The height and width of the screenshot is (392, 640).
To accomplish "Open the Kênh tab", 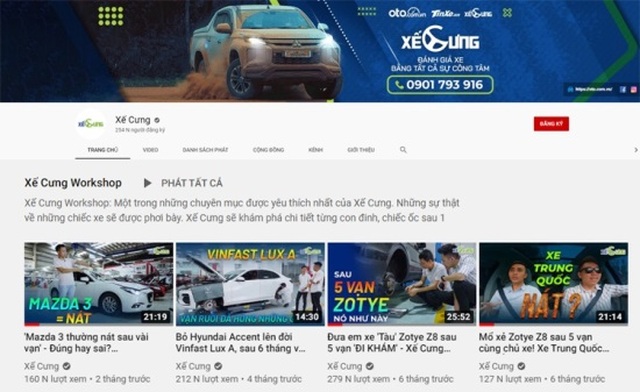I will point(316,150).
